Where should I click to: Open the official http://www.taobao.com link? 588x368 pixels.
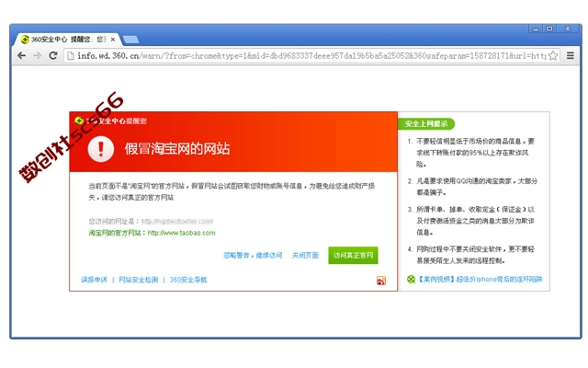182,233
